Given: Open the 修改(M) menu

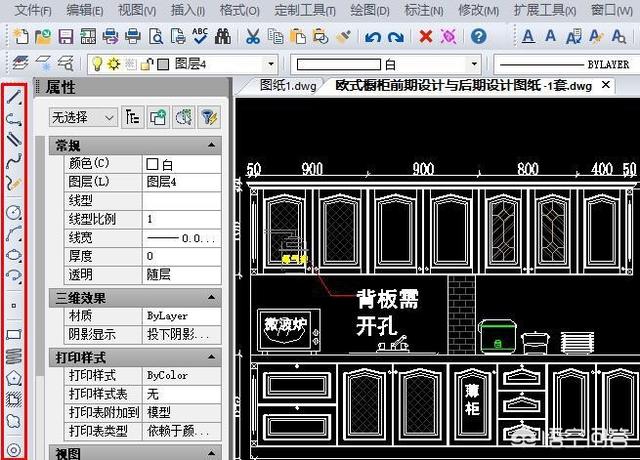Looking at the screenshot, I should (478, 10).
